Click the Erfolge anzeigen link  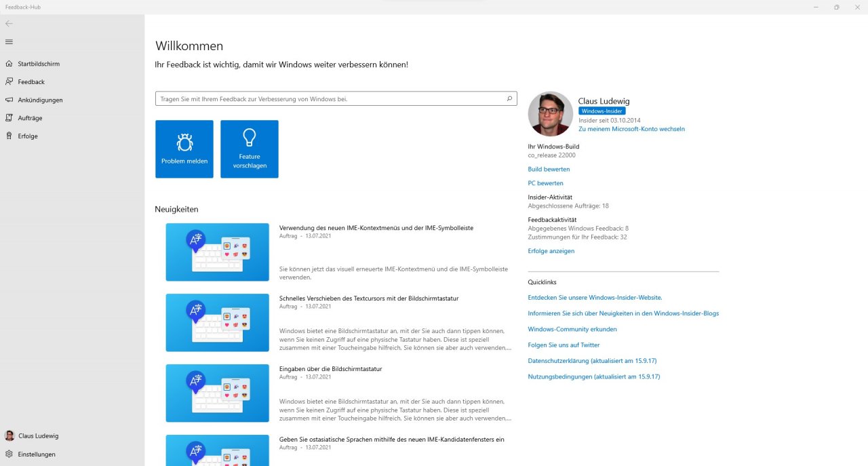[x=551, y=251]
